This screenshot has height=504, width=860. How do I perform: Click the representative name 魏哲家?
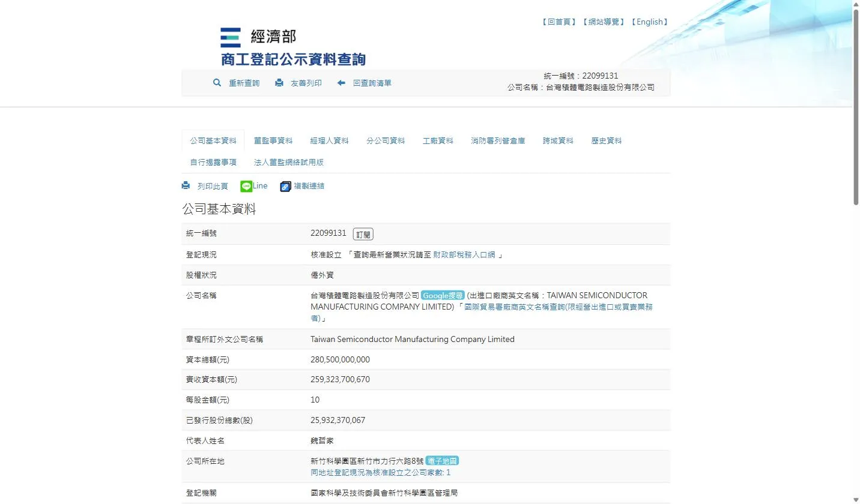(x=322, y=441)
